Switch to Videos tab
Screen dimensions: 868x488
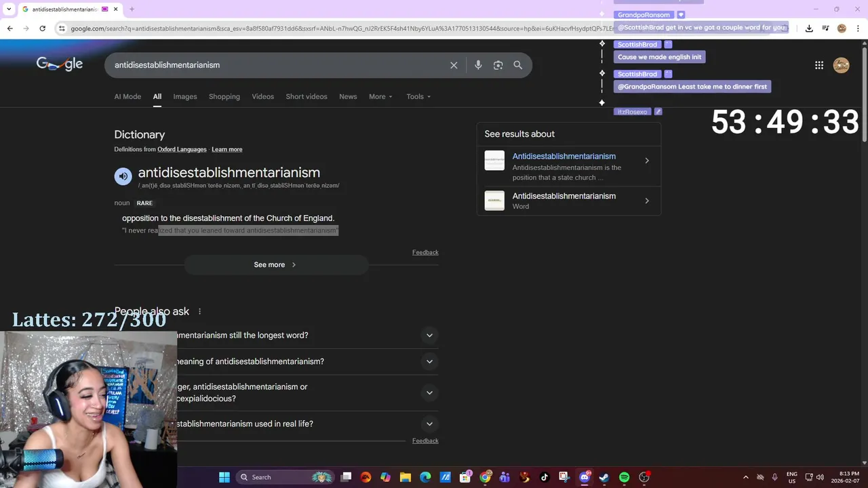[x=263, y=96]
